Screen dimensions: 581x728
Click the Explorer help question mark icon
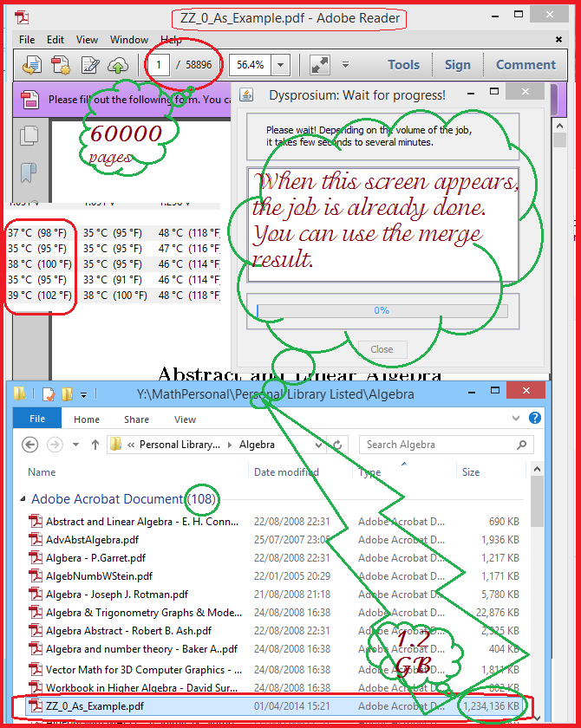535,418
